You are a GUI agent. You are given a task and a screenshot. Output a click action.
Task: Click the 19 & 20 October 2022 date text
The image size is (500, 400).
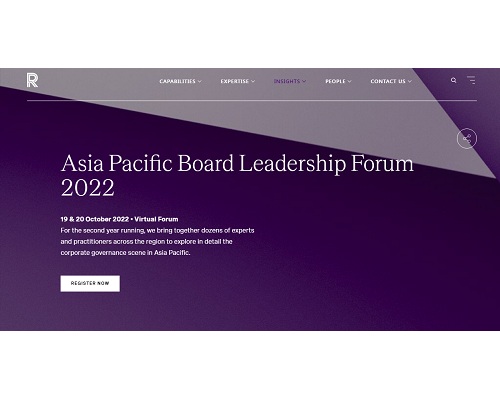coord(95,219)
